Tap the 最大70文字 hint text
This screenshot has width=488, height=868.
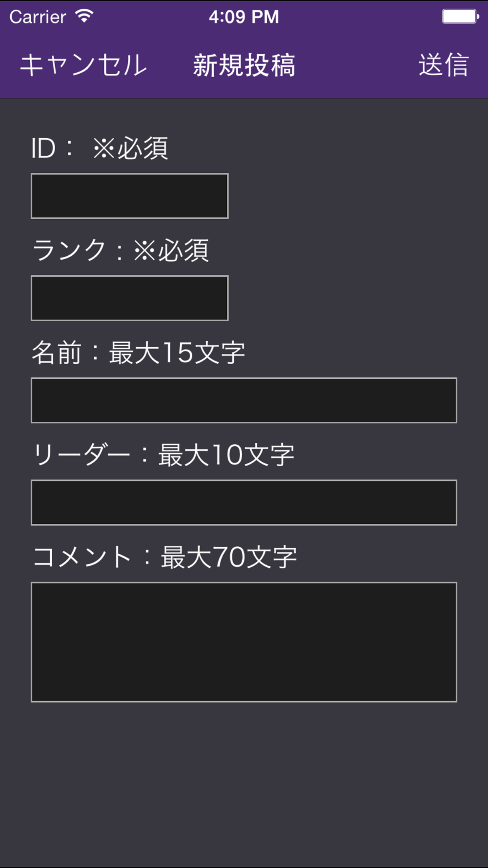point(228,557)
